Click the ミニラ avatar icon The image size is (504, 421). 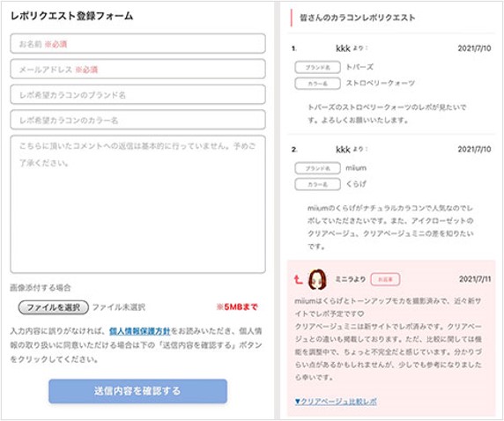[x=317, y=279]
